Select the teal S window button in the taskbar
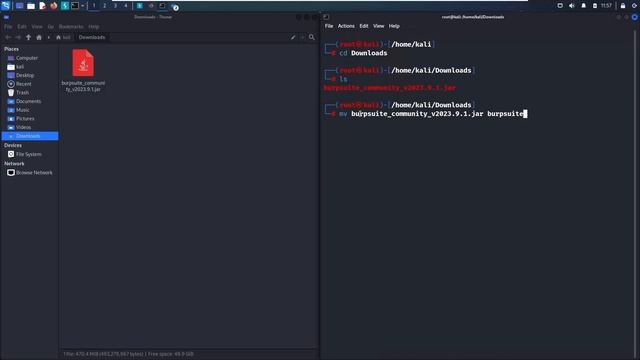Image resolution: width=640 pixels, height=360 pixels. [140, 6]
